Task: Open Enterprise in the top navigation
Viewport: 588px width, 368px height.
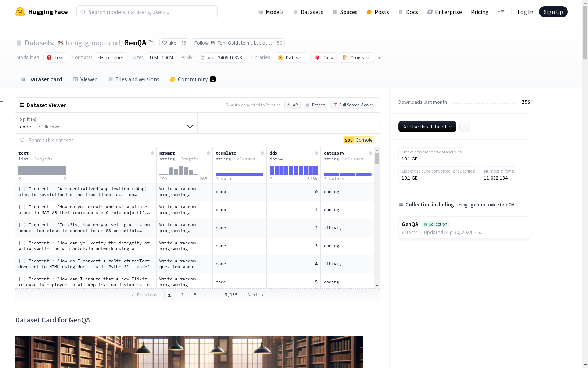Action: click(444, 12)
